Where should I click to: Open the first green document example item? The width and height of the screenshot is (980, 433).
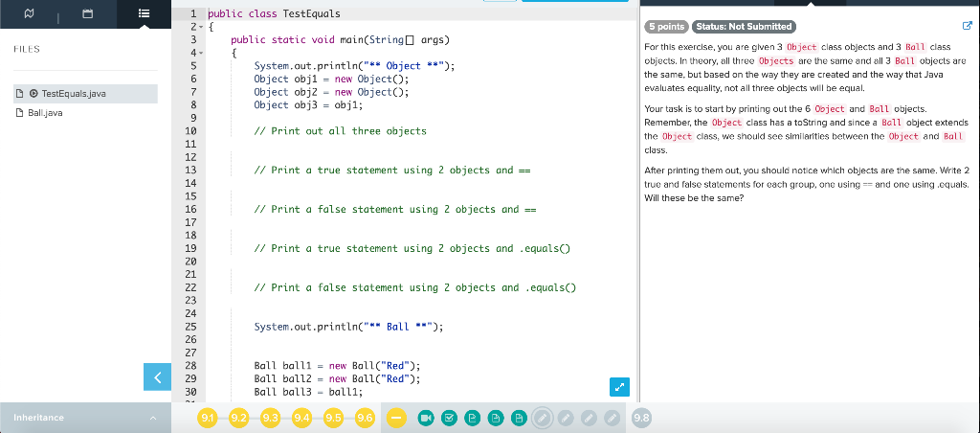[473, 418]
